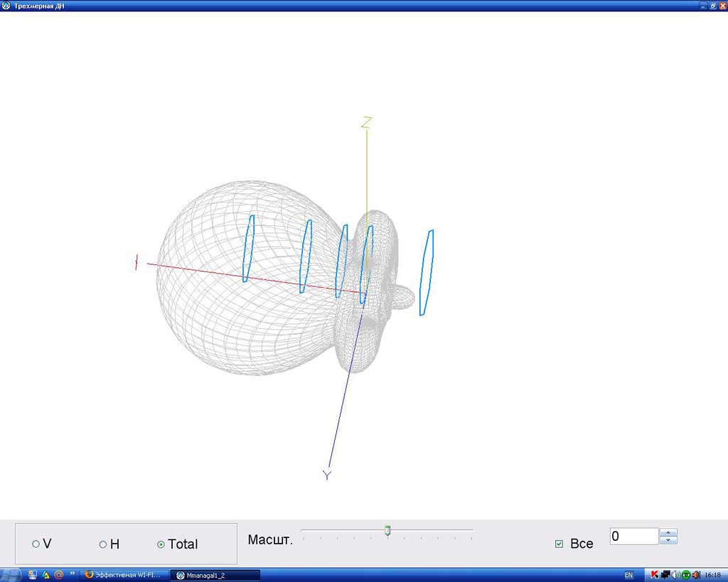Click Show Desktop icon in quick launch

tap(33, 575)
